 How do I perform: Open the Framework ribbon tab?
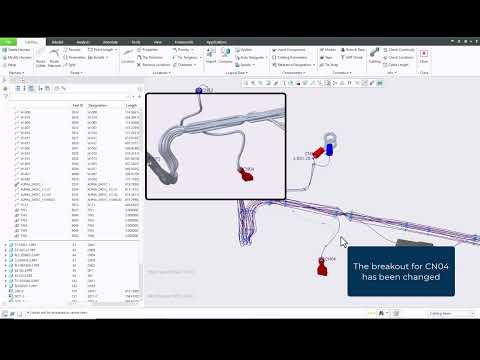(x=184, y=42)
